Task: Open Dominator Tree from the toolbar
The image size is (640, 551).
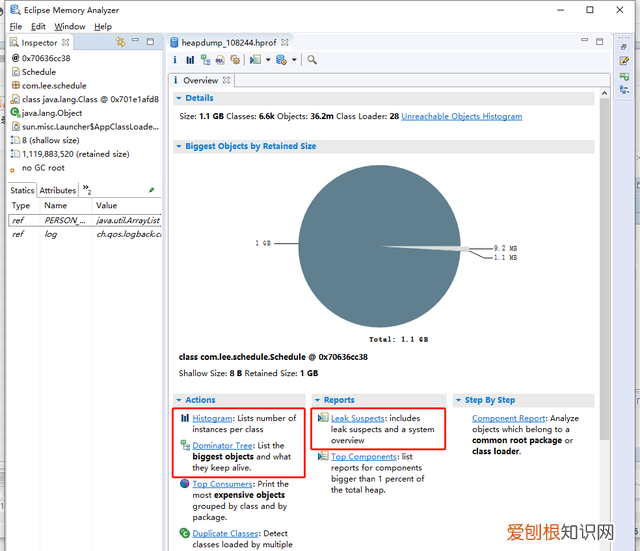Action: (205, 60)
